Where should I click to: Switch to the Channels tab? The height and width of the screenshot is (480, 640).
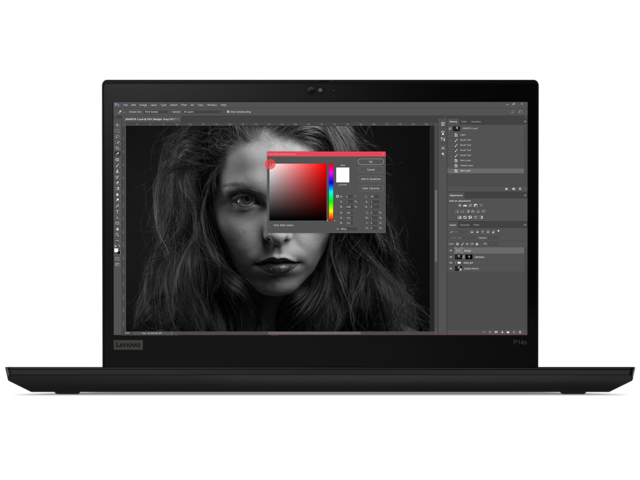[465, 224]
